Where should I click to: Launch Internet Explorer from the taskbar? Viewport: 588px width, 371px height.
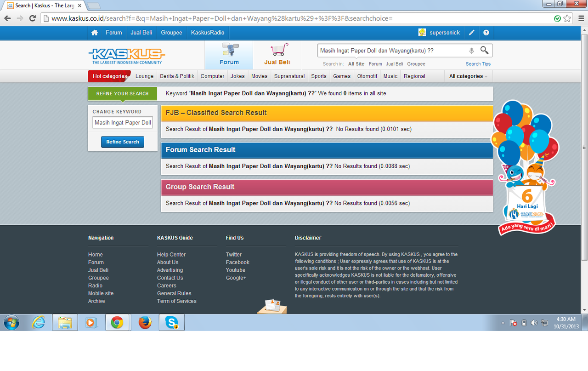(x=39, y=323)
